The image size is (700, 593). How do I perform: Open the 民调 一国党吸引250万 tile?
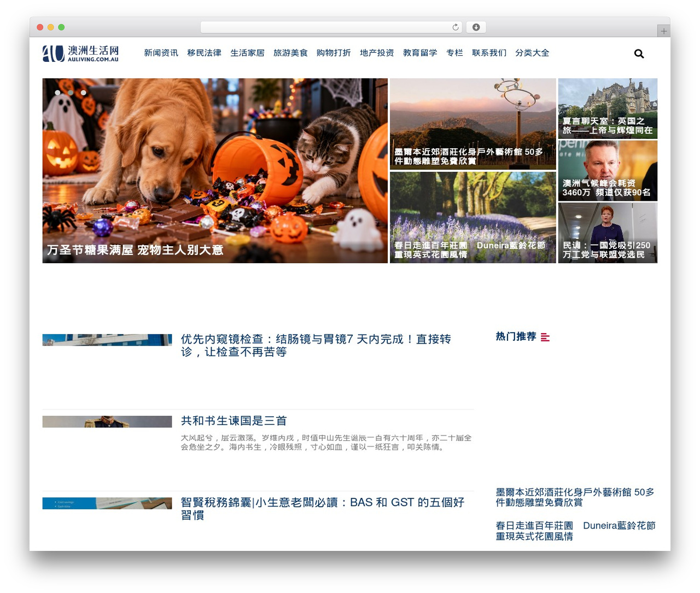tap(608, 233)
